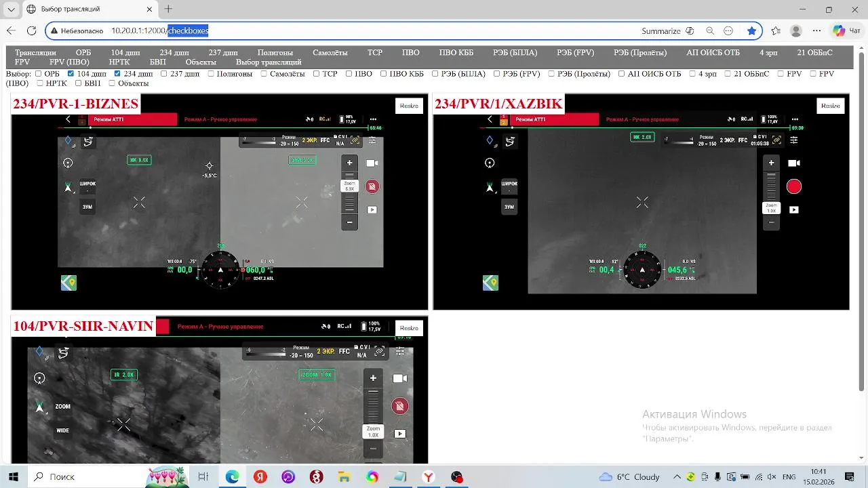Open File Explorer from the taskbar
The height and width of the screenshot is (488, 868).
pos(344,476)
